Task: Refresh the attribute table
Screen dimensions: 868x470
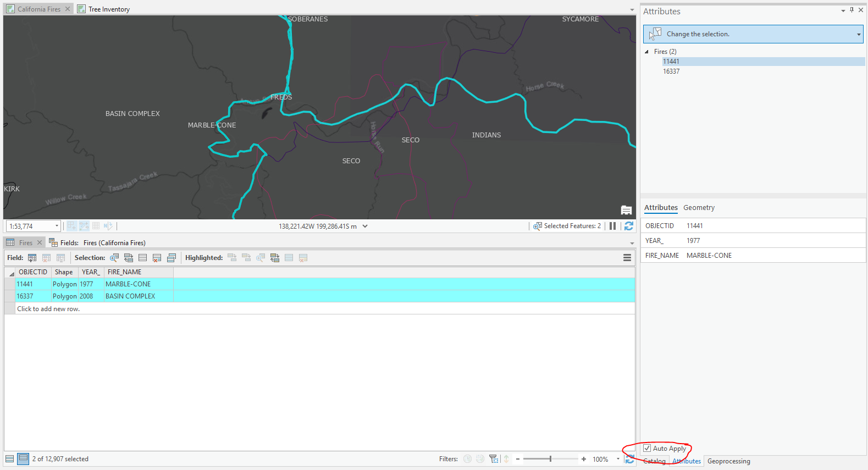Action: [630, 459]
